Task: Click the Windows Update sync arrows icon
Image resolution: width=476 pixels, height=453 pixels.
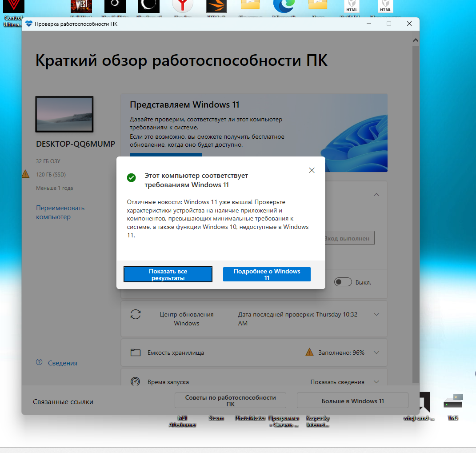Action: [x=136, y=314]
